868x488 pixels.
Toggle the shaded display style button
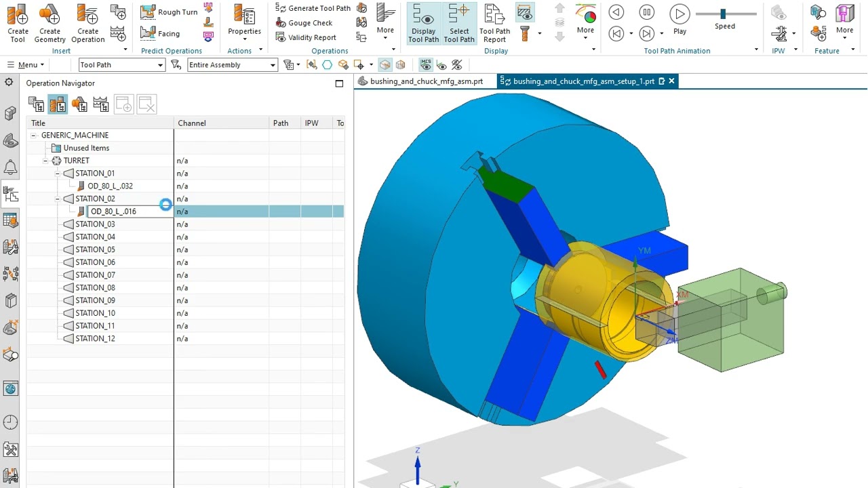pyautogui.click(x=385, y=65)
